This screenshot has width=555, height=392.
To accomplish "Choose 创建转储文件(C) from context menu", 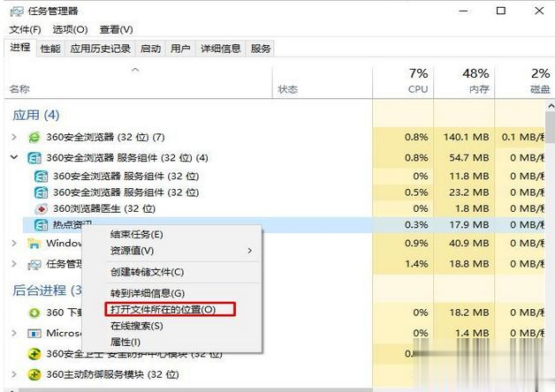I will pyautogui.click(x=148, y=272).
